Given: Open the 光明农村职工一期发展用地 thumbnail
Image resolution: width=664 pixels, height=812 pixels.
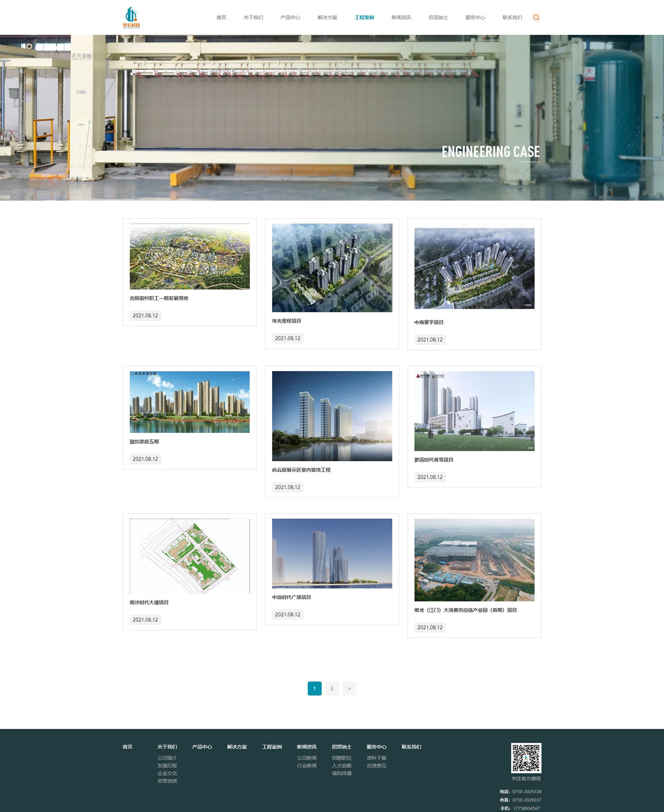Looking at the screenshot, I should click(x=189, y=256).
